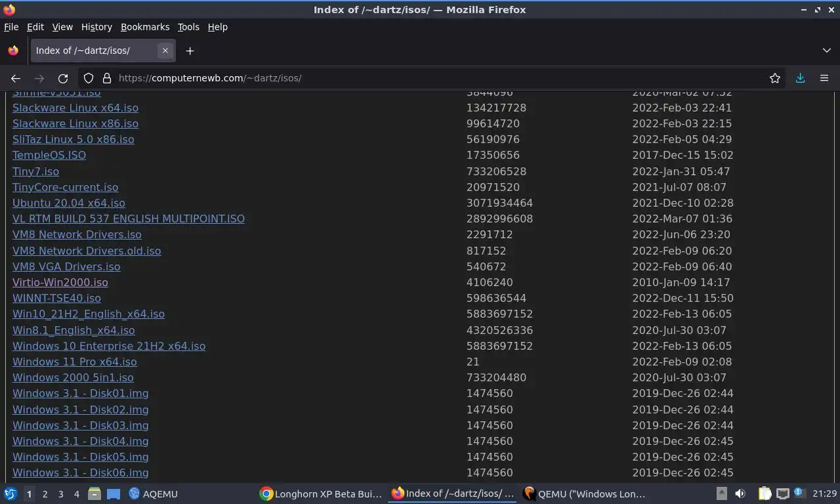Download Ubuntu 20.04 x64.iso
This screenshot has width=840, height=504.
coord(69,203)
